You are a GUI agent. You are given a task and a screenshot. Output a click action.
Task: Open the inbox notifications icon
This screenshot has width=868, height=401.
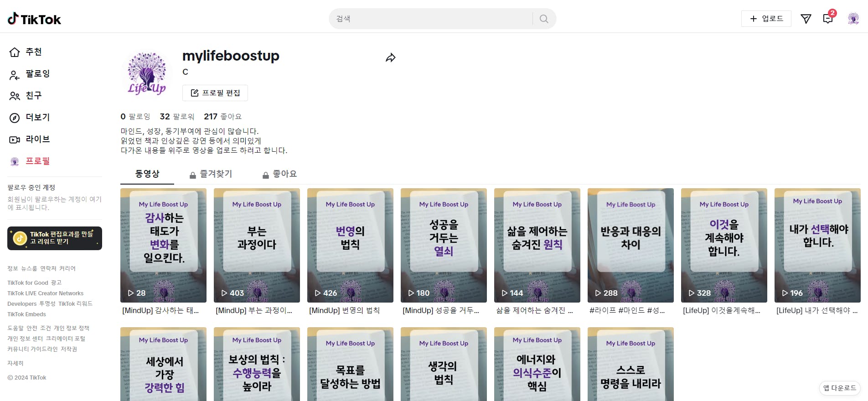point(828,19)
